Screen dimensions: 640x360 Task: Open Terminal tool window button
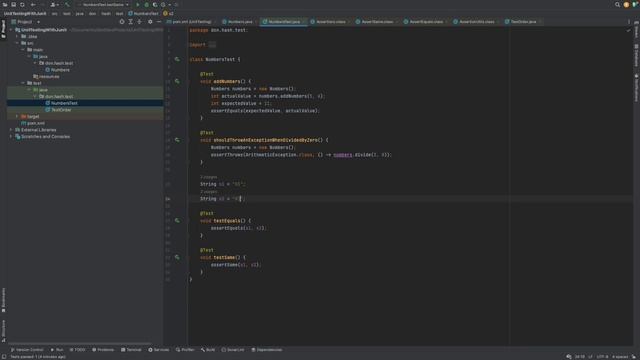(x=131, y=350)
